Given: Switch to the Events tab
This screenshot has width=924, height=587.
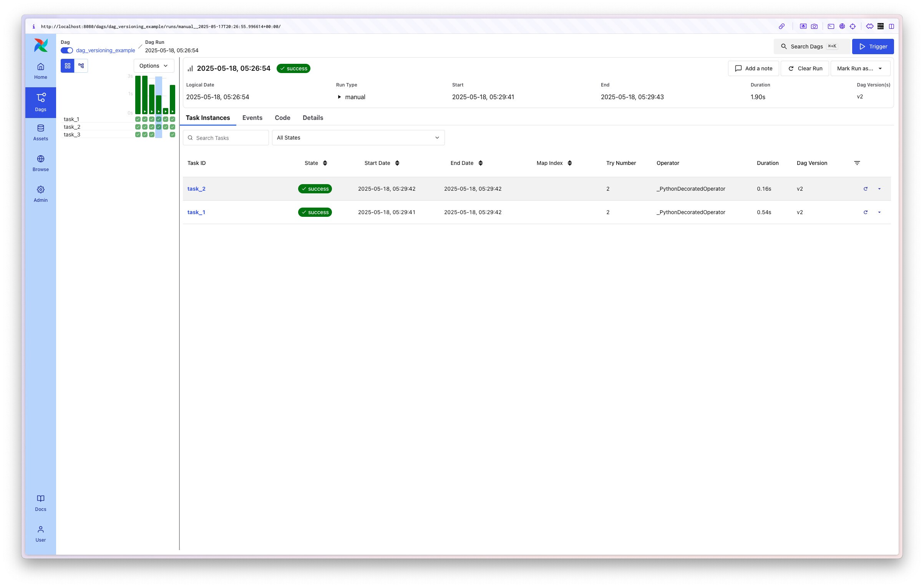Looking at the screenshot, I should point(252,118).
